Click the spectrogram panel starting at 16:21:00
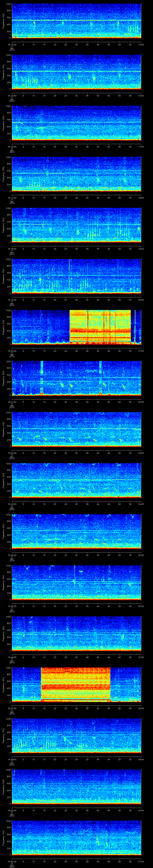 pos(77,378)
